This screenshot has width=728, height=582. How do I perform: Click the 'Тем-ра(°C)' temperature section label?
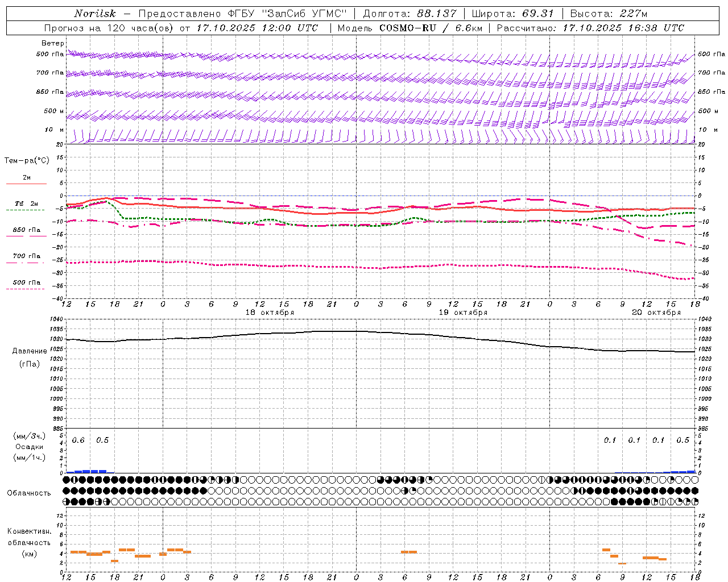(x=27, y=161)
